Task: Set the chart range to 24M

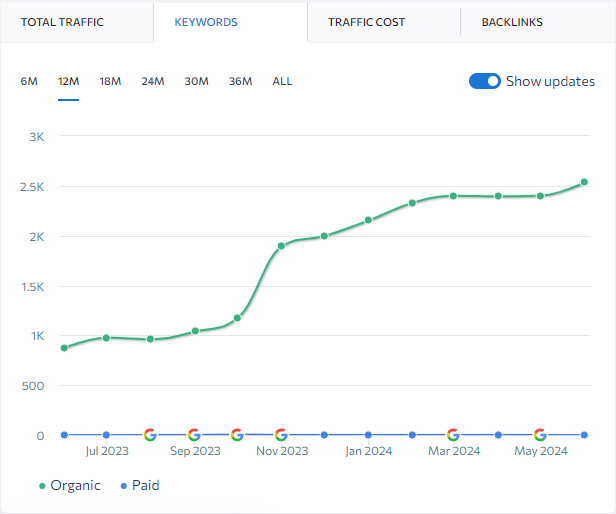Action: (x=152, y=82)
